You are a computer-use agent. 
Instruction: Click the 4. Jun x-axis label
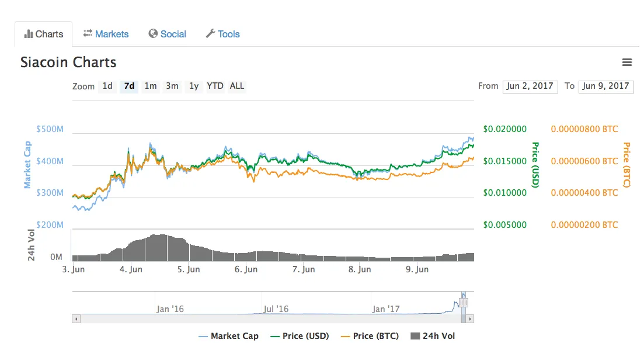tap(131, 269)
